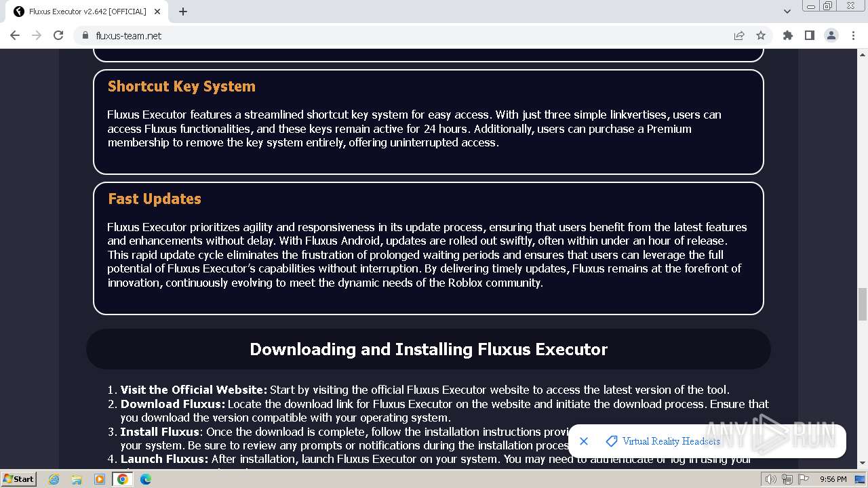The width and height of the screenshot is (868, 488).
Task: Go forward to the next page
Action: pyautogui.click(x=37, y=35)
